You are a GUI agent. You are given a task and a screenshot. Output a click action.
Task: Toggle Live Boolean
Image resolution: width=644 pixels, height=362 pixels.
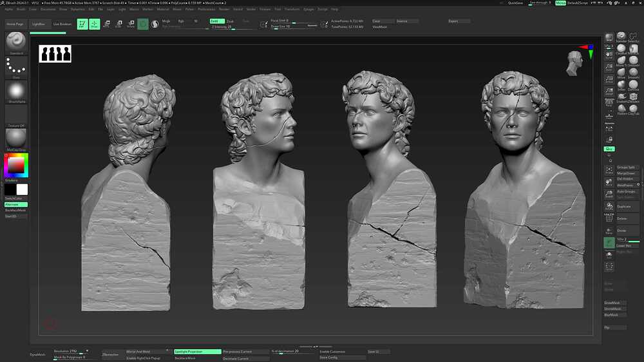[x=62, y=24]
